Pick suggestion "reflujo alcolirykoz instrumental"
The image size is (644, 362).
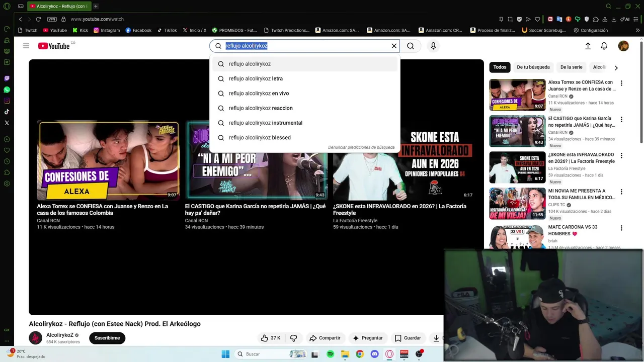[305, 123]
